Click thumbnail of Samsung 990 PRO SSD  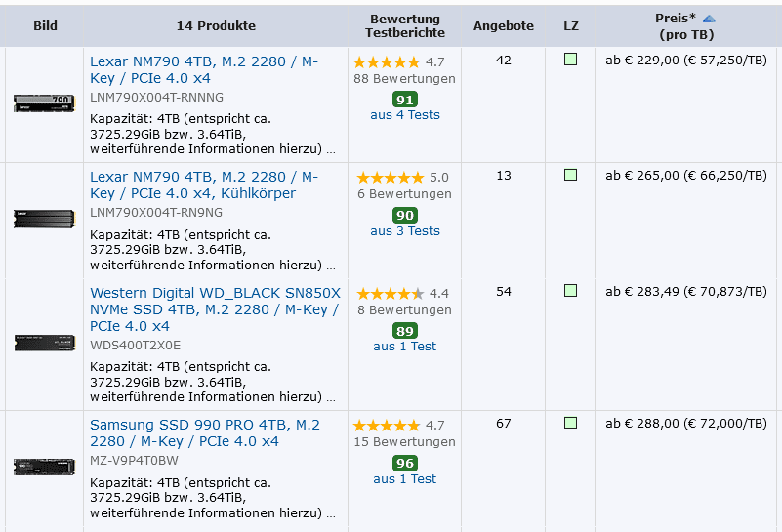[44, 467]
